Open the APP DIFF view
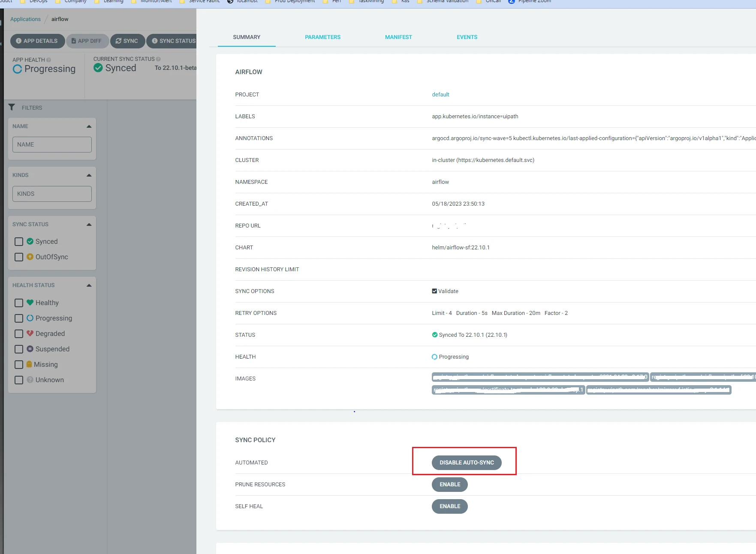 87,41
